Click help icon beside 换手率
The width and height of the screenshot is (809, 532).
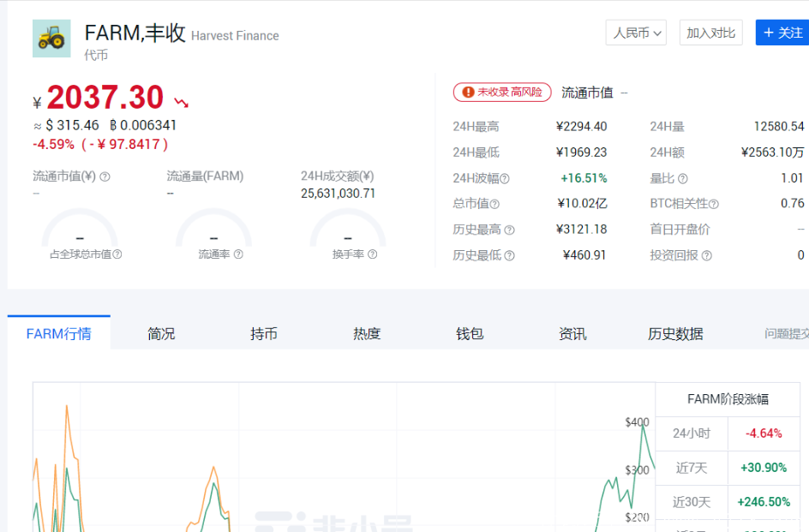(373, 254)
